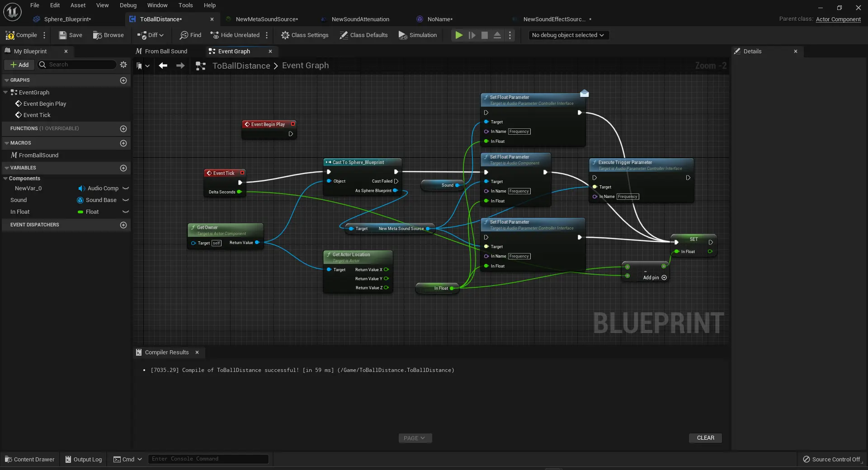Open the Actor Component parent class link
Viewport: 868px width, 470px height.
[x=838, y=19]
